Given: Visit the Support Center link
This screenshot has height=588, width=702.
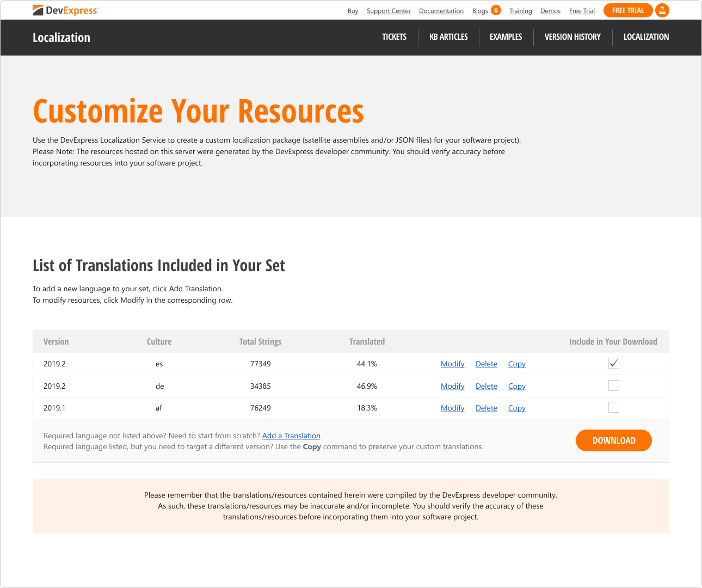Looking at the screenshot, I should pos(389,11).
